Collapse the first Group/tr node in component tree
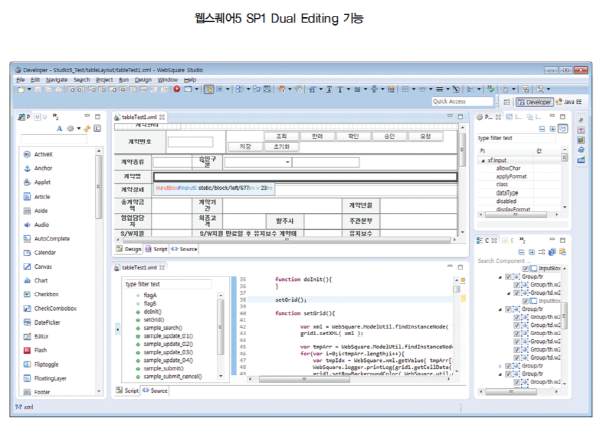 pyautogui.click(x=500, y=277)
